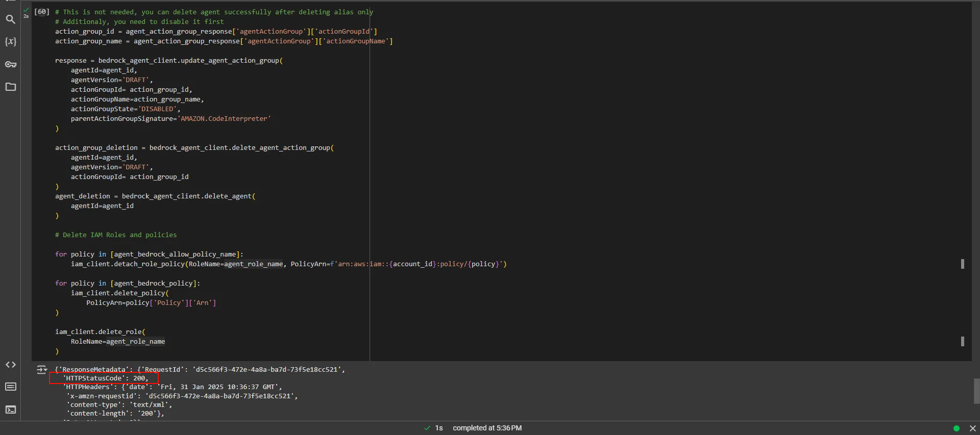Image resolution: width=980 pixels, height=435 pixels.
Task: Click the 'actionGroupState='DISABLED'' line
Action: pyautogui.click(x=126, y=109)
